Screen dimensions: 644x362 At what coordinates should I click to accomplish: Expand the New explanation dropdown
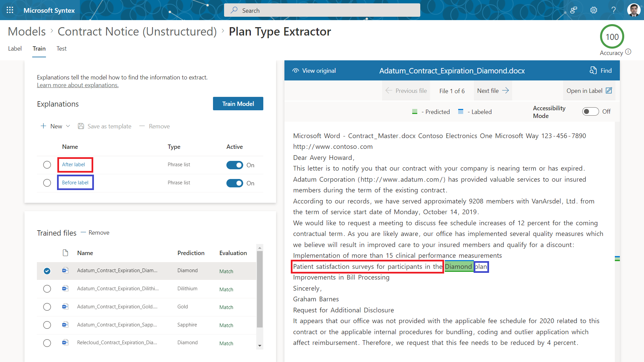[68, 126]
